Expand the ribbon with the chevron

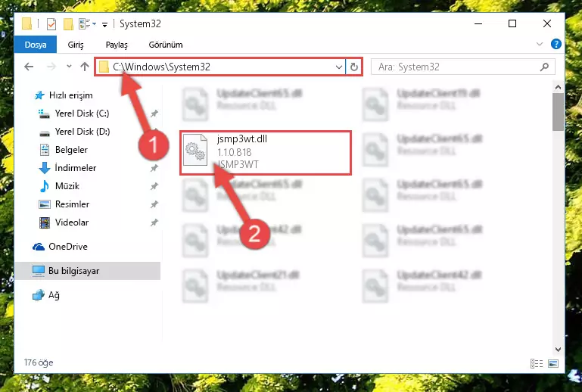(x=540, y=44)
